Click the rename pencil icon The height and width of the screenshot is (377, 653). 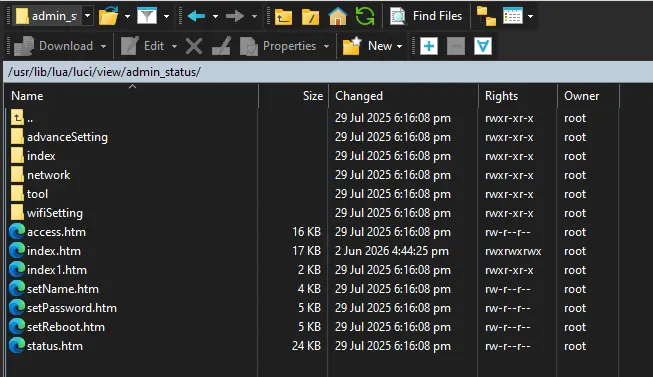tap(221, 46)
